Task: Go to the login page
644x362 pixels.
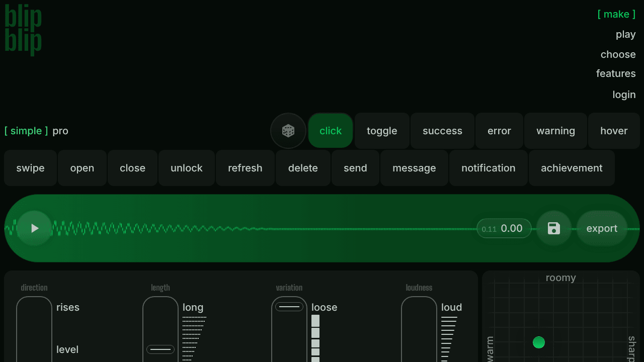Action: click(x=624, y=95)
